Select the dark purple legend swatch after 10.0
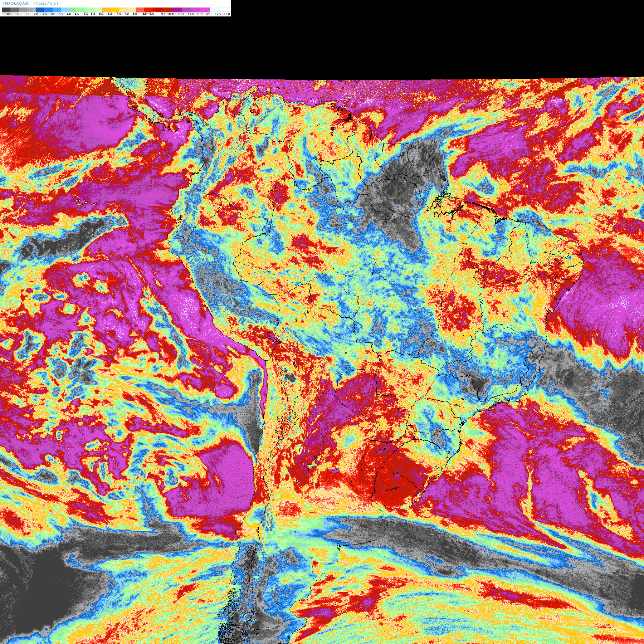644x644 pixels. point(177,10)
